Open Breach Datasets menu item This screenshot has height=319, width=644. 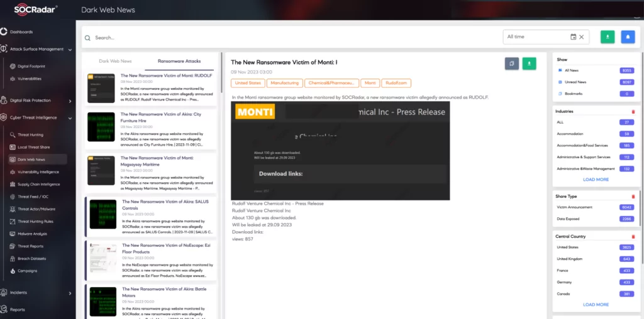tap(31, 259)
